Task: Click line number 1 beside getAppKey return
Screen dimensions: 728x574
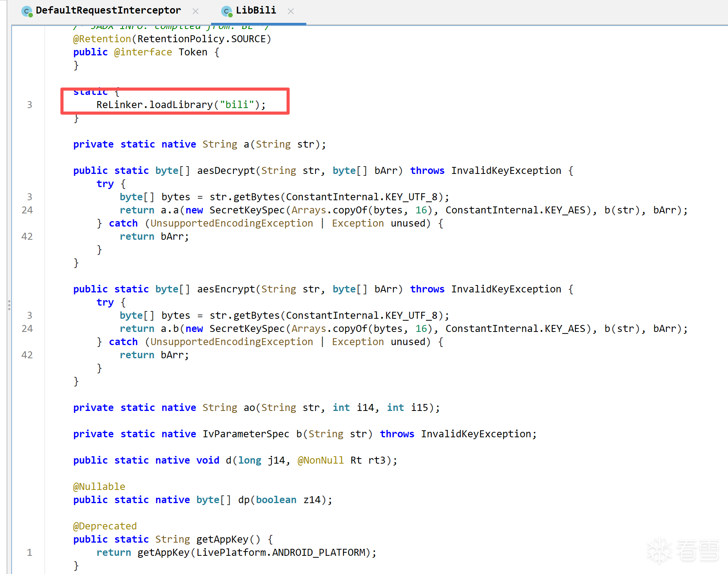Action: click(29, 553)
